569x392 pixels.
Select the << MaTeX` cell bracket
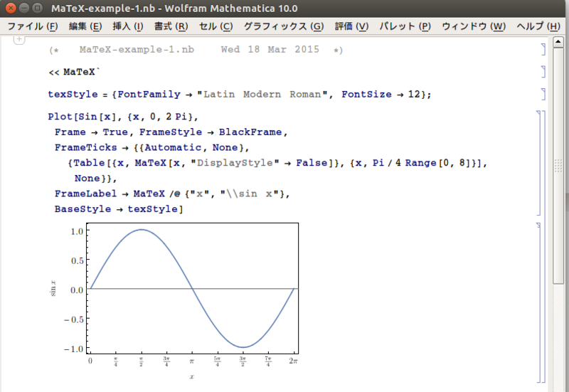[543, 72]
